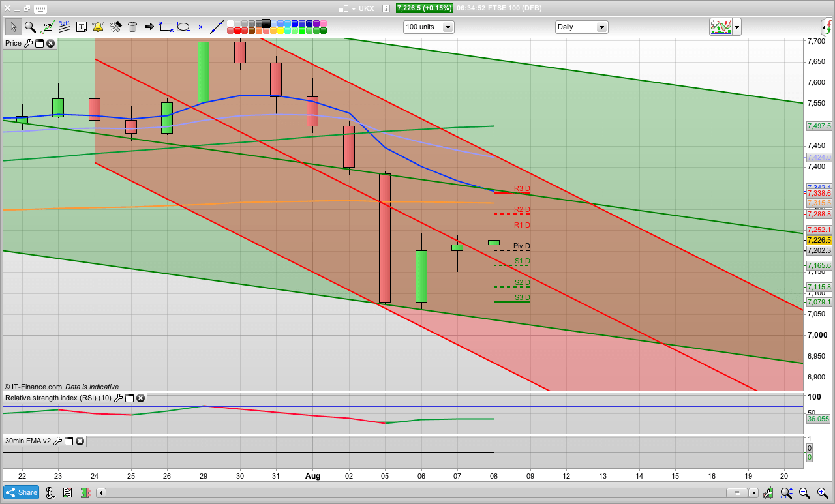Click the trash bin delete tool
The image size is (835, 504).
(132, 27)
